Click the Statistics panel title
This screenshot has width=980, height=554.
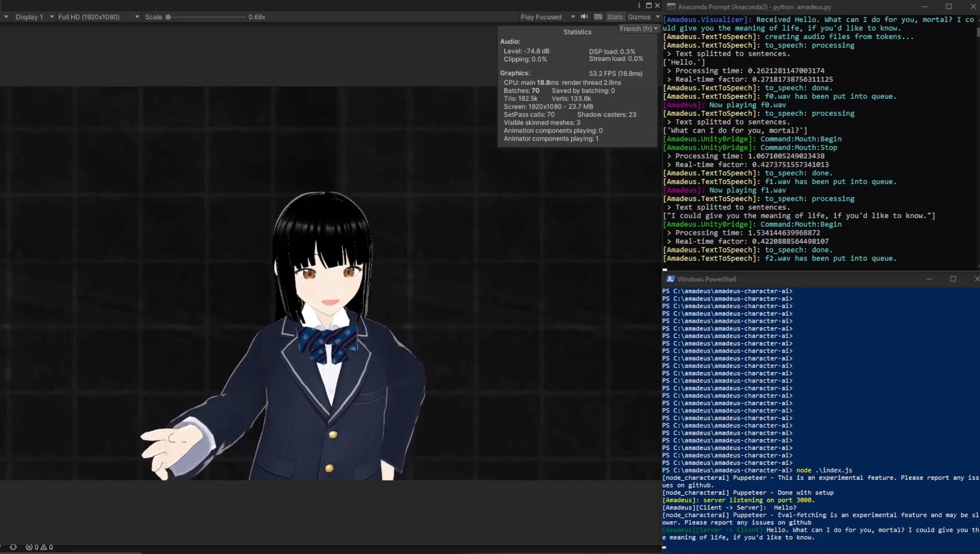[x=577, y=32]
